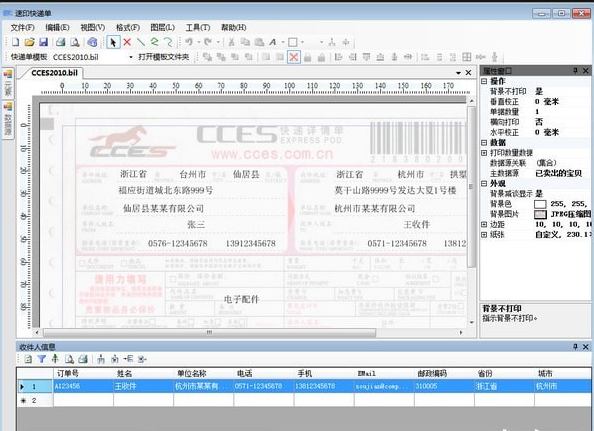This screenshot has height=431, width=594.
Task: Click the text tool letter A icon
Action: pyautogui.click(x=273, y=42)
